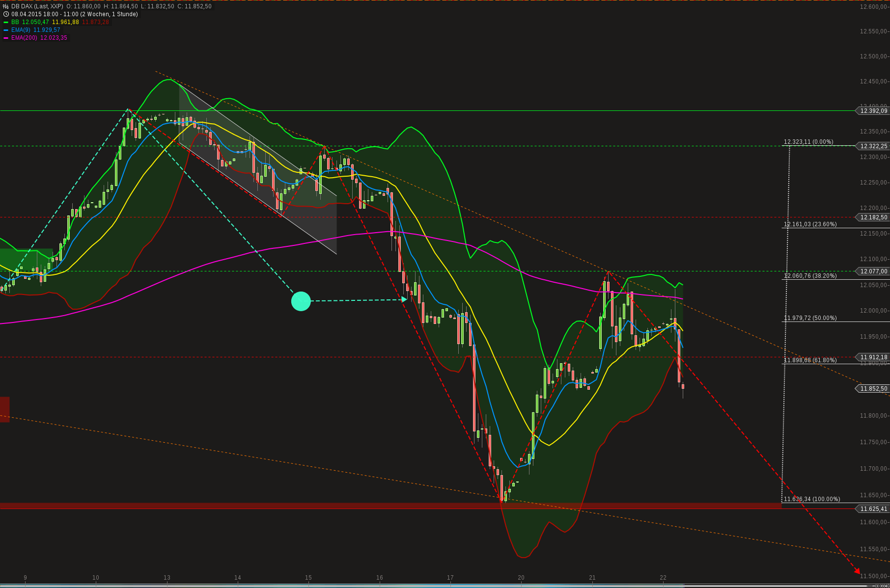The height and width of the screenshot is (588, 890).
Task: Click the 11.912,18 price tag on the axis
Action: pyautogui.click(x=873, y=357)
